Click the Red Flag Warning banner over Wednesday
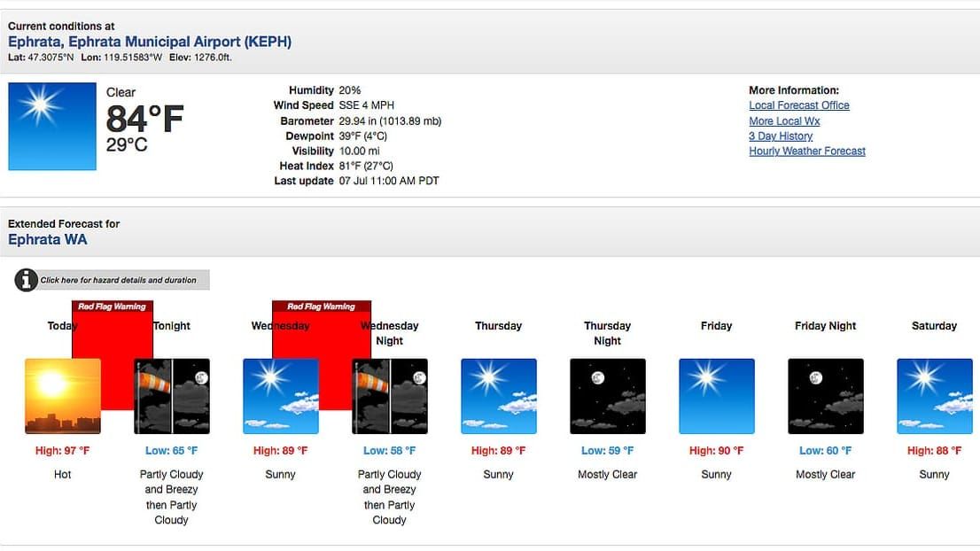The height and width of the screenshot is (551, 980). pos(322,307)
